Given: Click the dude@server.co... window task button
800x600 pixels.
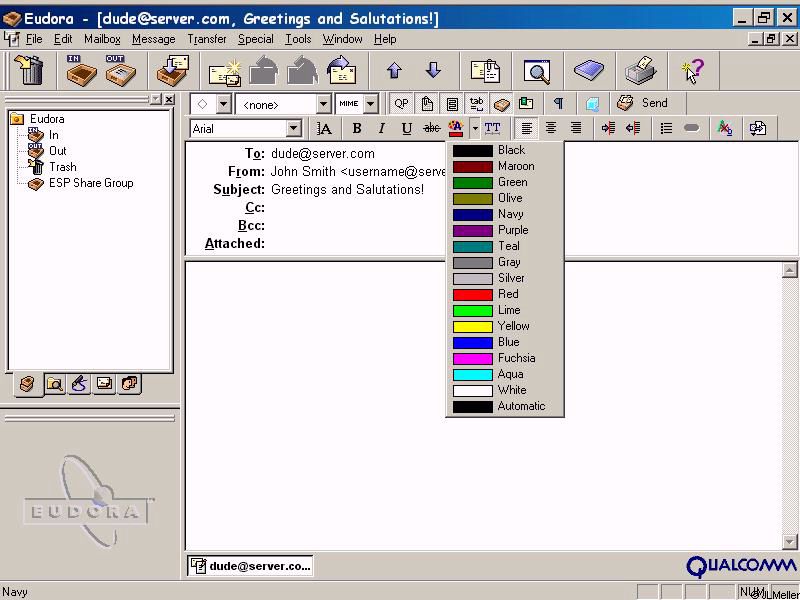Looking at the screenshot, I should pos(250,566).
